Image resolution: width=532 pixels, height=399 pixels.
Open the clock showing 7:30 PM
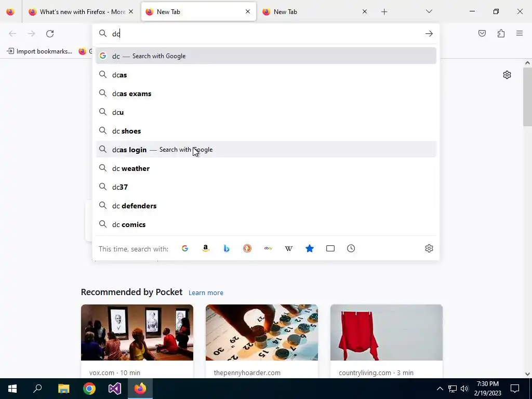(487, 389)
